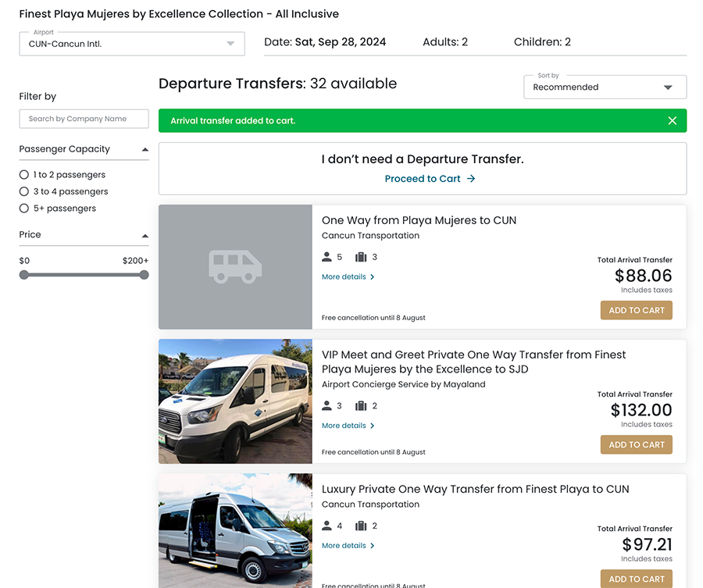Click the passenger icon on Luxury Private transfer

(x=327, y=526)
